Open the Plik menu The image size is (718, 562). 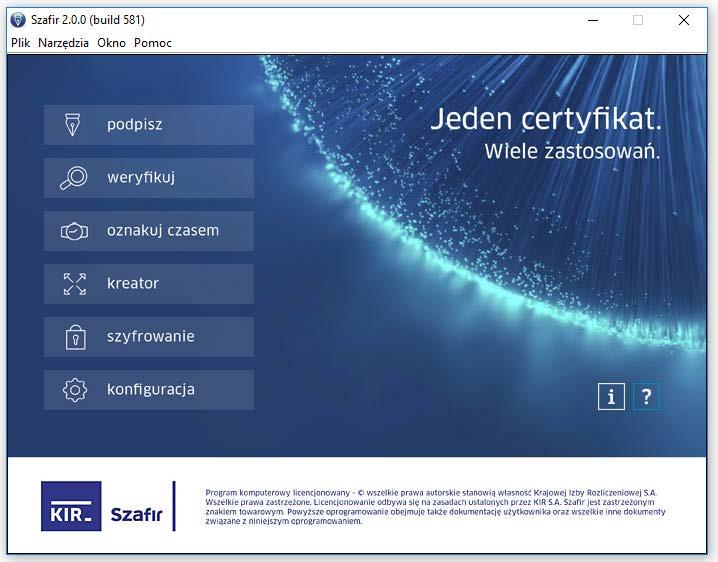[21, 43]
